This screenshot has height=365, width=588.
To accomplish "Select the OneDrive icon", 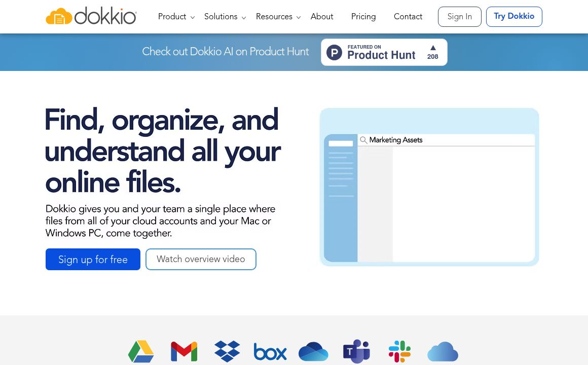I will click(313, 351).
